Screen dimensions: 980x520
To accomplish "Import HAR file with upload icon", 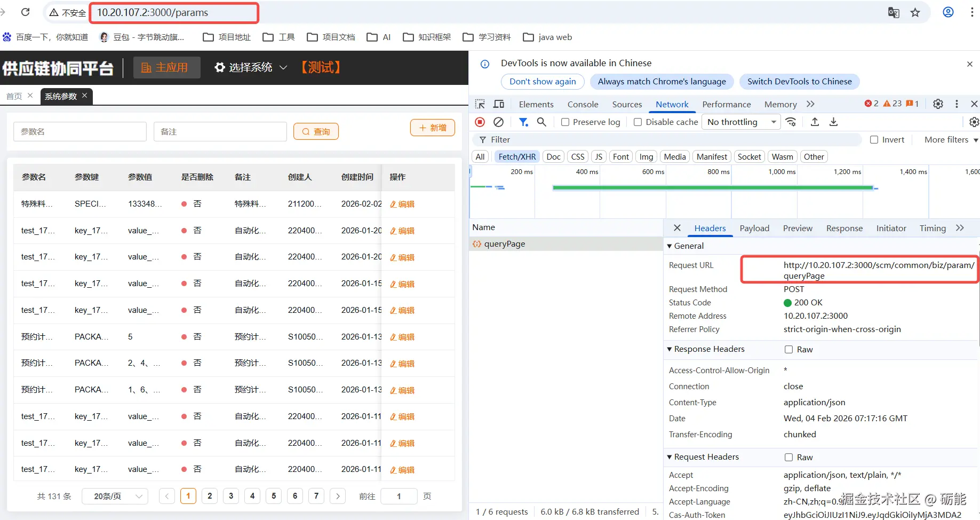I will coord(815,122).
